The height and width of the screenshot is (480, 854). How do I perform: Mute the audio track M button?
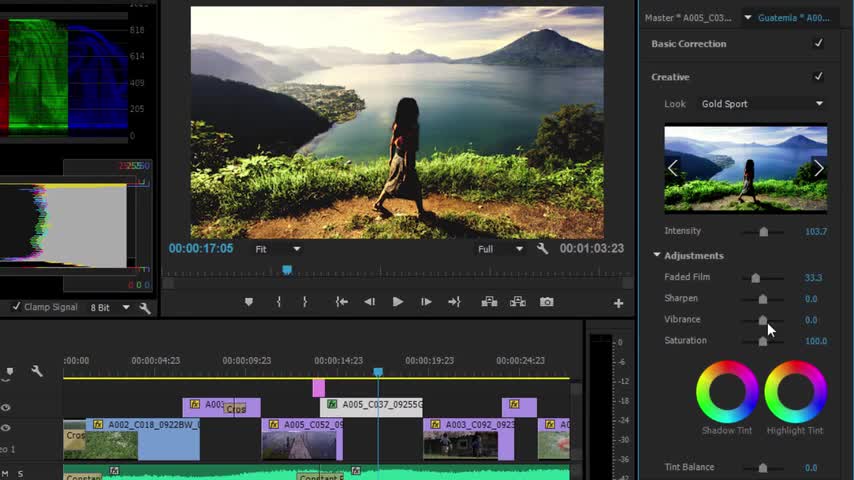pyautogui.click(x=5, y=473)
